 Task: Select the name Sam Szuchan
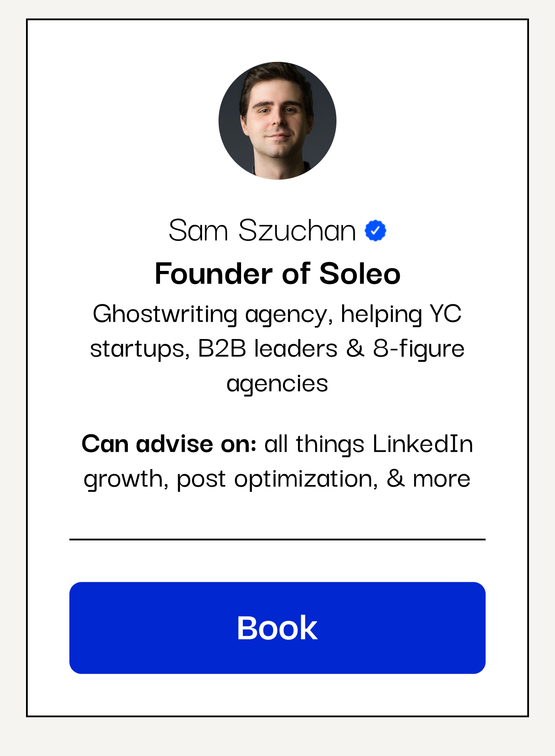262,230
